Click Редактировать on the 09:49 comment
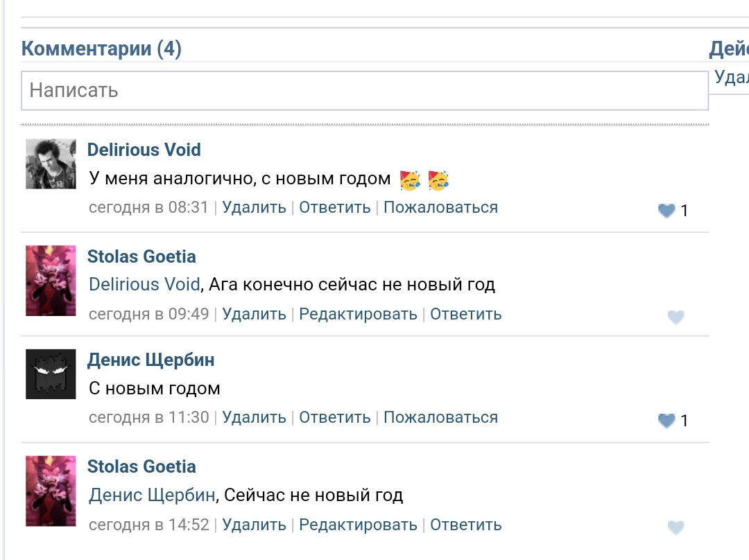The height and width of the screenshot is (560, 749). pos(358,314)
